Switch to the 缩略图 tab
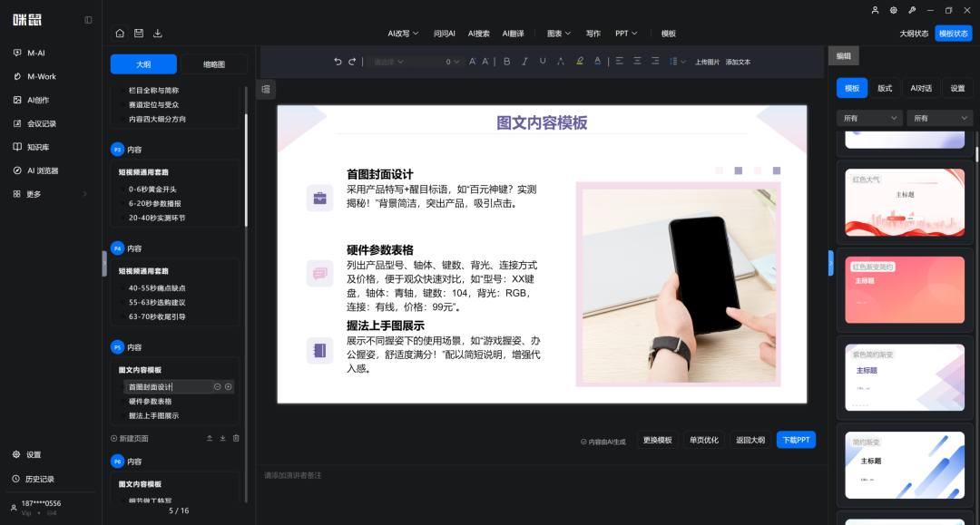This screenshot has width=980, height=525. 214,64
